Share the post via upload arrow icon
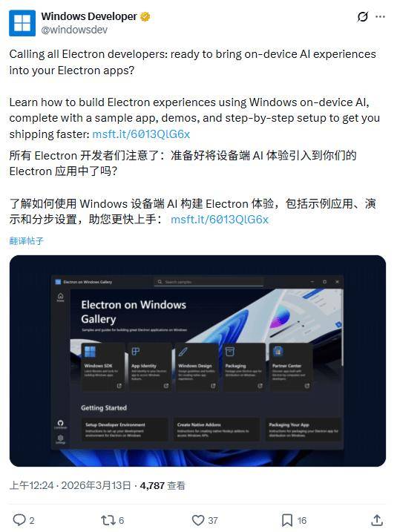This screenshot has height=532, width=397. pyautogui.click(x=377, y=519)
